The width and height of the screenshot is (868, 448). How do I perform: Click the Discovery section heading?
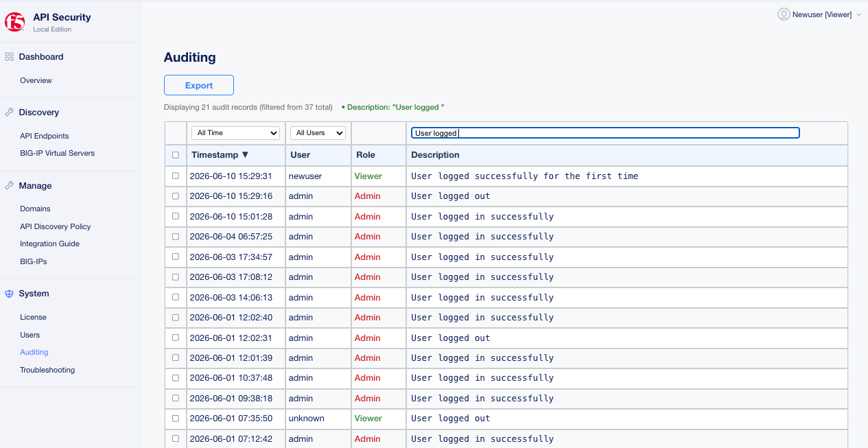[39, 113]
